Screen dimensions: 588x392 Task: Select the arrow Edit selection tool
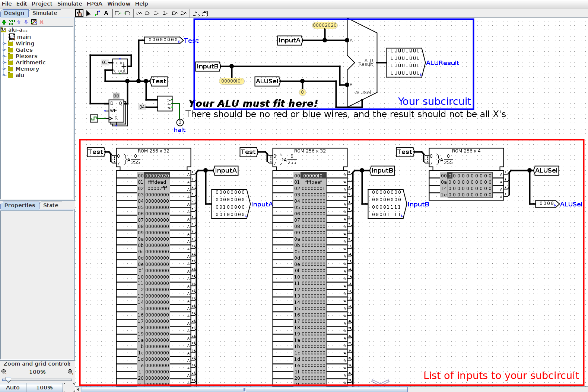[x=88, y=13]
